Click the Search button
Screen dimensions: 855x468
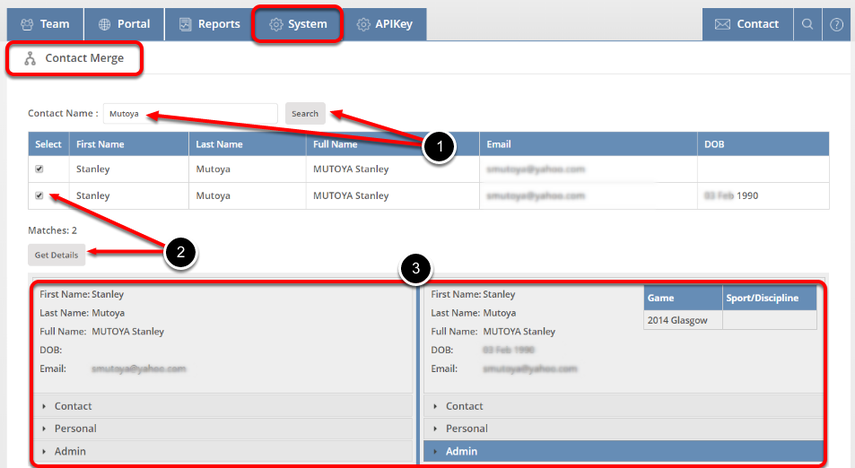305,113
